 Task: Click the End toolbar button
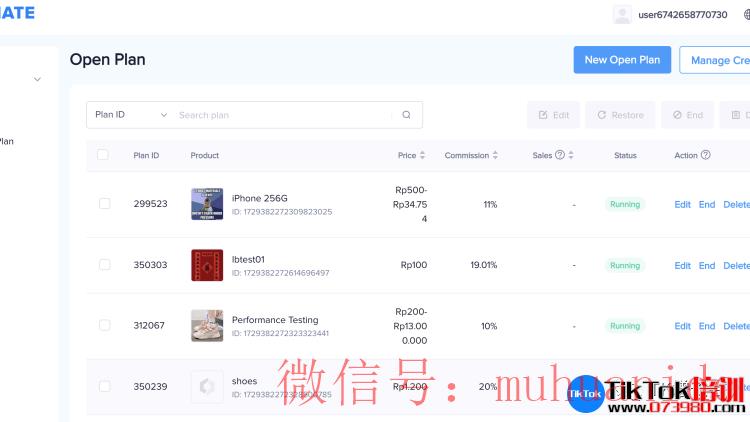click(x=688, y=115)
